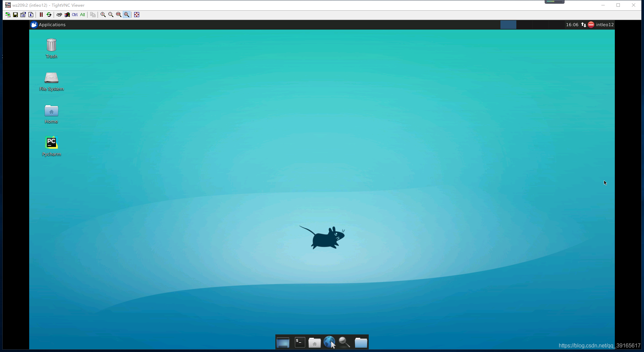The height and width of the screenshot is (352, 644).
Task: Open the home file manager icon in the dock
Action: coord(315,343)
